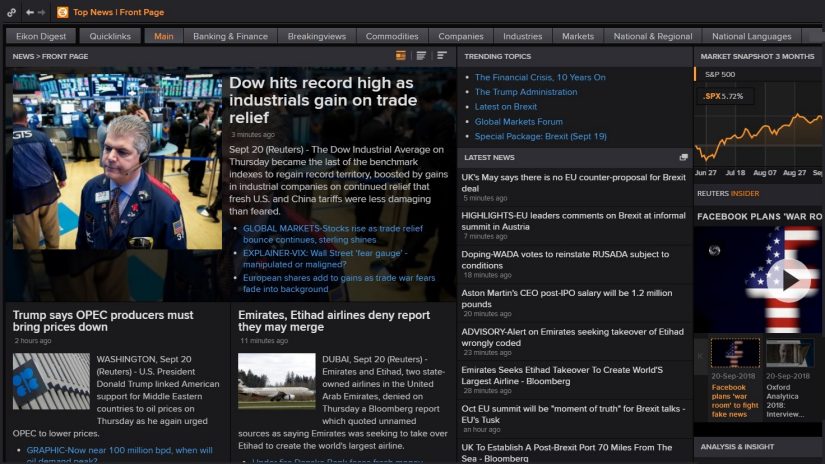The height and width of the screenshot is (464, 825).
Task: Open Oct EU summit moment of truth story
Action: (x=574, y=414)
